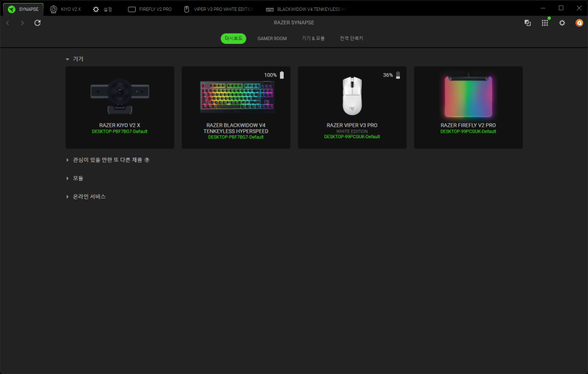588x374 pixels.
Task: Expand the 모듈 section
Action: pos(68,178)
